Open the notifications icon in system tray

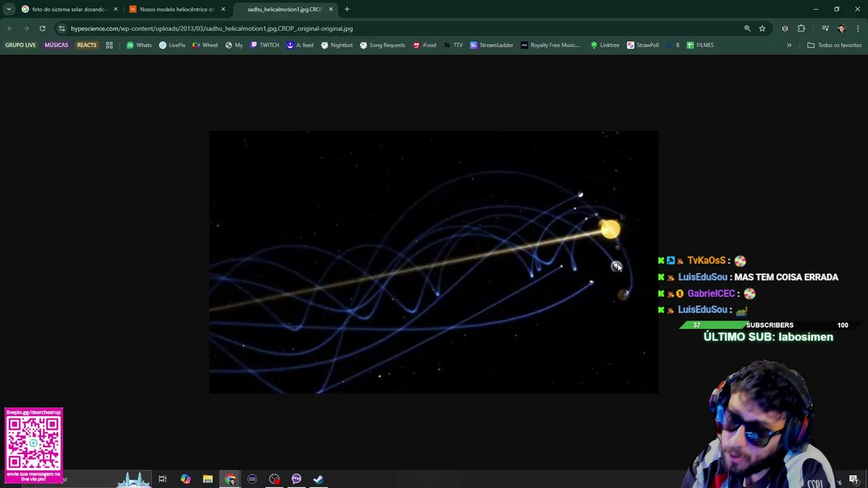[x=854, y=480]
